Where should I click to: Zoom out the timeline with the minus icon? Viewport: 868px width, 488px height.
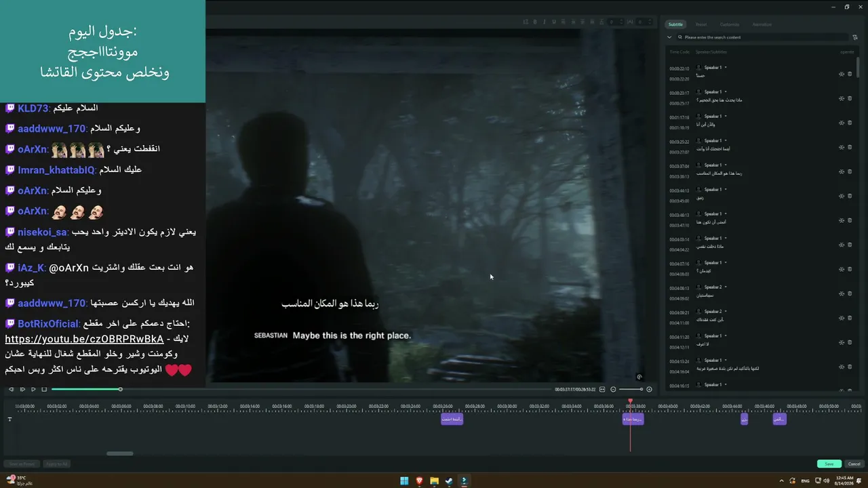tap(613, 389)
